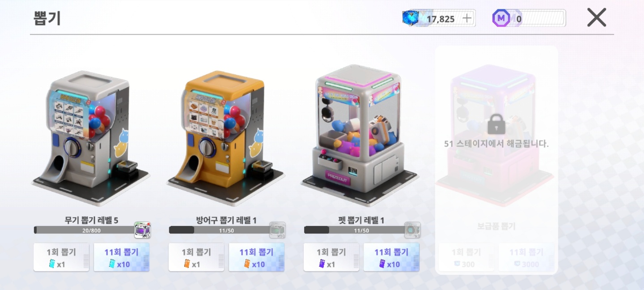Image resolution: width=644 pixels, height=290 pixels.
Task: Open the armor gacha reward box icon
Action: (277, 230)
